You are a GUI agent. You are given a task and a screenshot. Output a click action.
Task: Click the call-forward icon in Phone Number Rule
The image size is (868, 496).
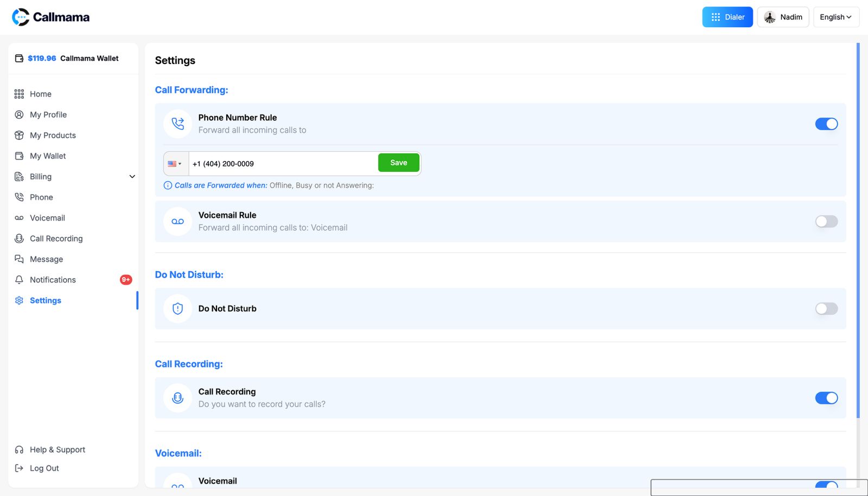(x=177, y=124)
